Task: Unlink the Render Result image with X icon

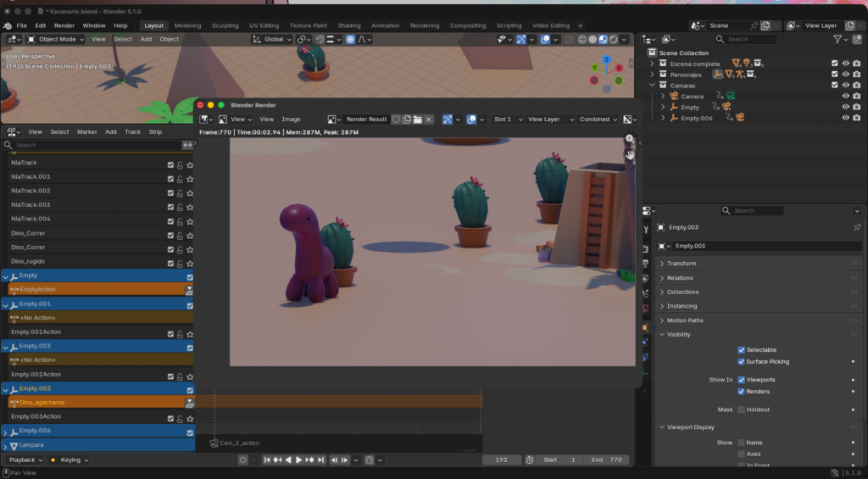Action: 429,120
